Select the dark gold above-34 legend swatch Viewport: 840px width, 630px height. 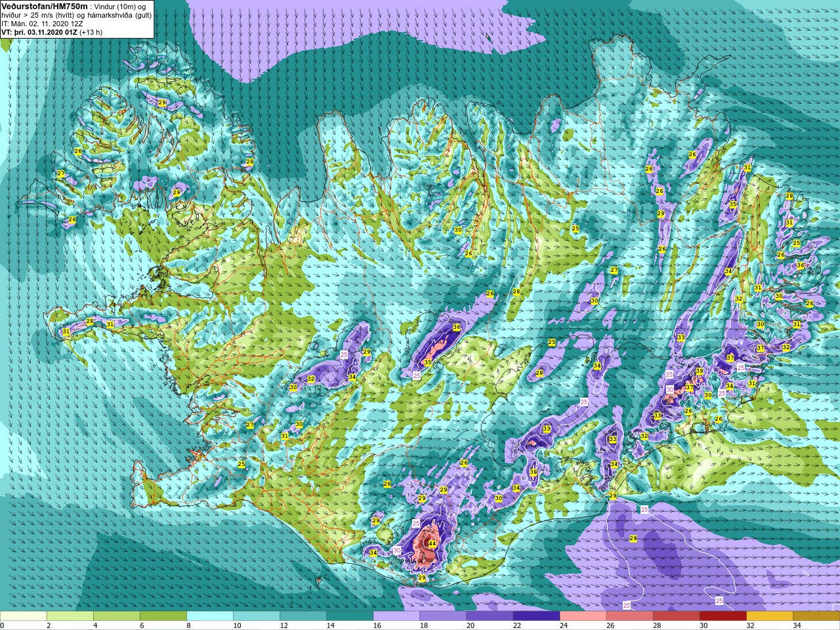(x=816, y=616)
